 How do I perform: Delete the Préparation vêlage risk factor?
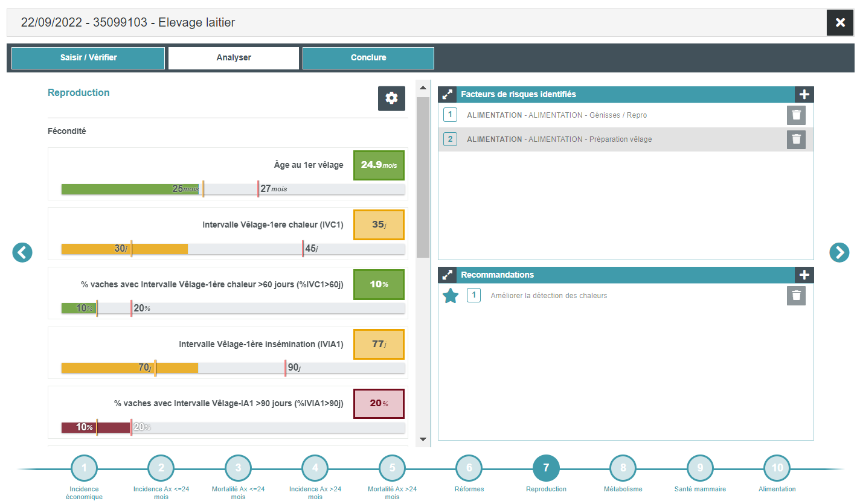(796, 139)
